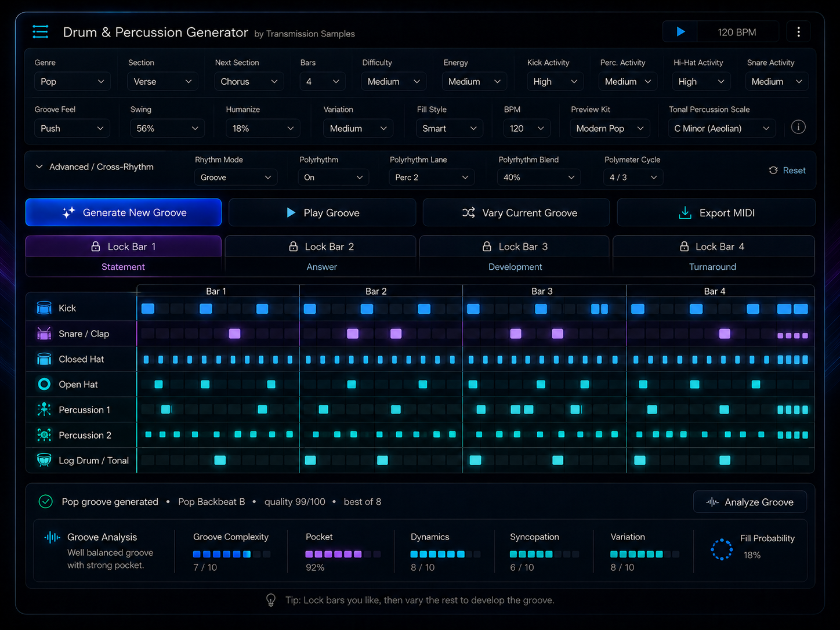840x630 pixels.
Task: Click the Kick drum icon
Action: [x=44, y=308]
